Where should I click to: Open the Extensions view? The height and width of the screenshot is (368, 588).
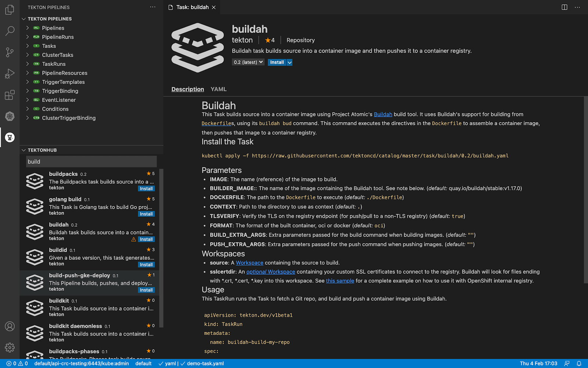pos(10,95)
